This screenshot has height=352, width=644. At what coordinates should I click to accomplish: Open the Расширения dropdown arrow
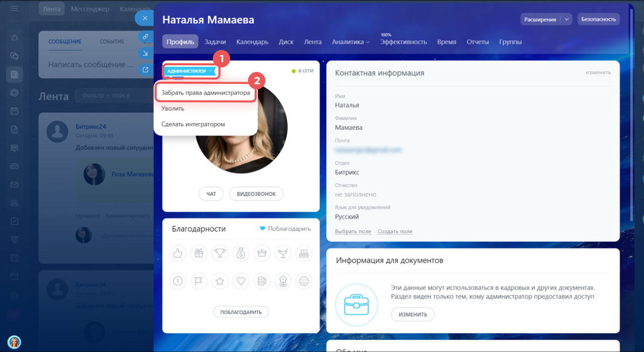click(566, 19)
